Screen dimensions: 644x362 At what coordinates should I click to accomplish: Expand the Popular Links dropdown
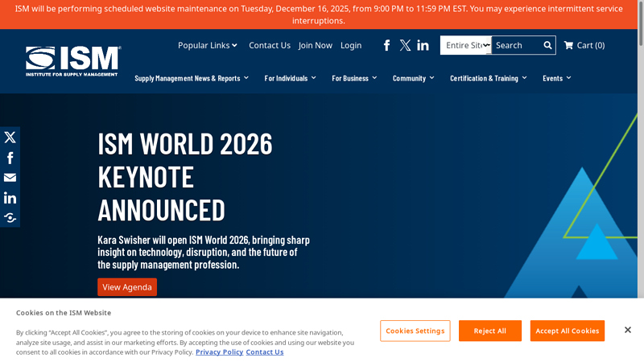coord(208,45)
